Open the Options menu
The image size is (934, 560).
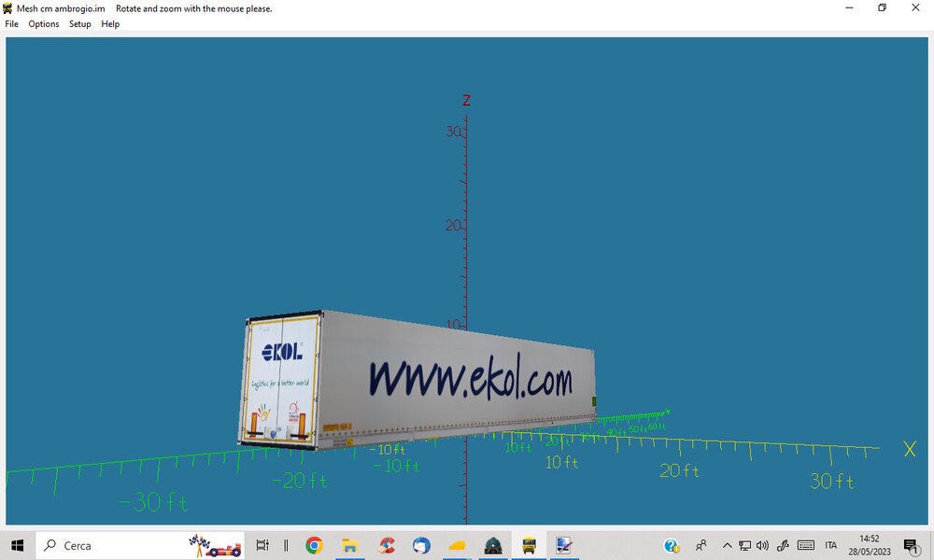click(x=44, y=24)
